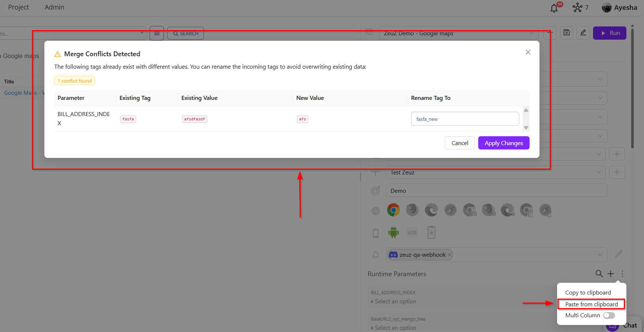644x332 pixels.
Task: Choose Copy to clipboard menu entry
Action: pos(588,293)
